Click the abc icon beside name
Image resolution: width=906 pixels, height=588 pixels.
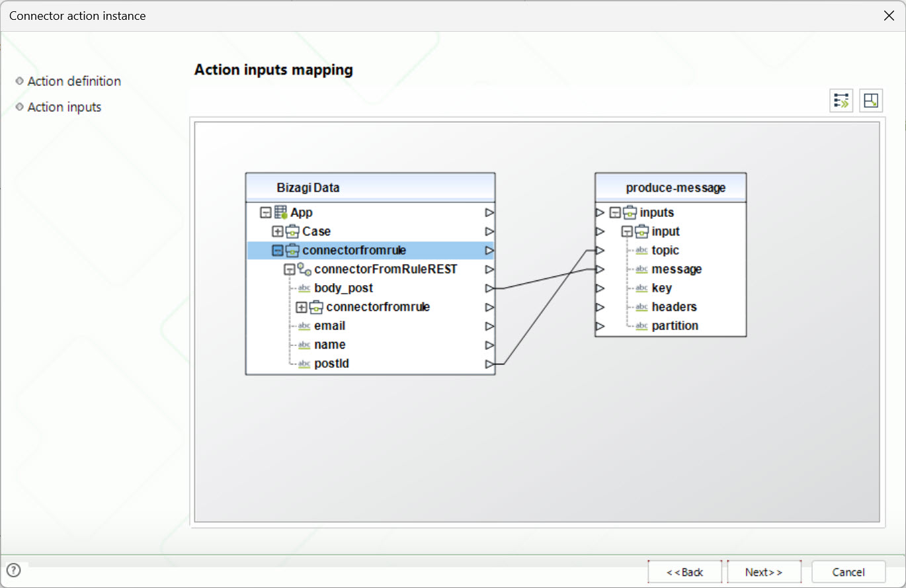[x=304, y=345]
